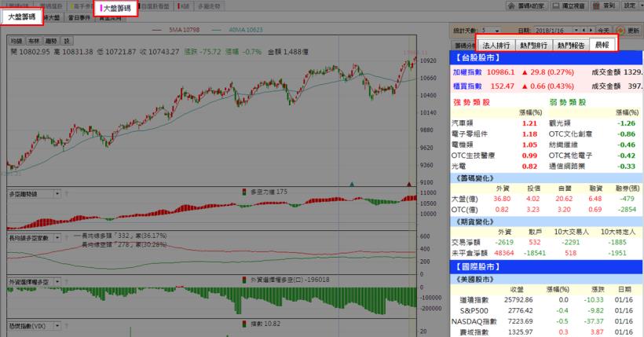
Task: Click the NASDAQ指數 row label
Action: 474,321
